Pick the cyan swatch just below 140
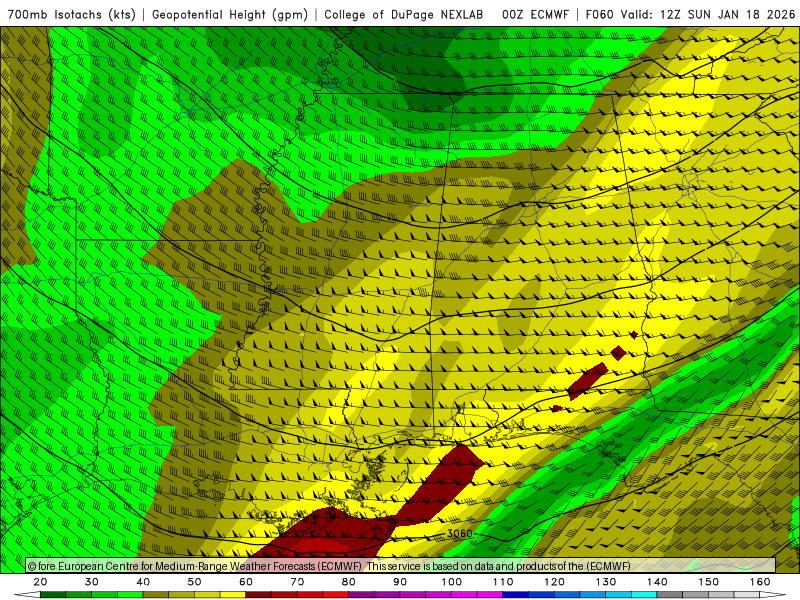Viewport: 800px width, 600px height. click(x=644, y=595)
